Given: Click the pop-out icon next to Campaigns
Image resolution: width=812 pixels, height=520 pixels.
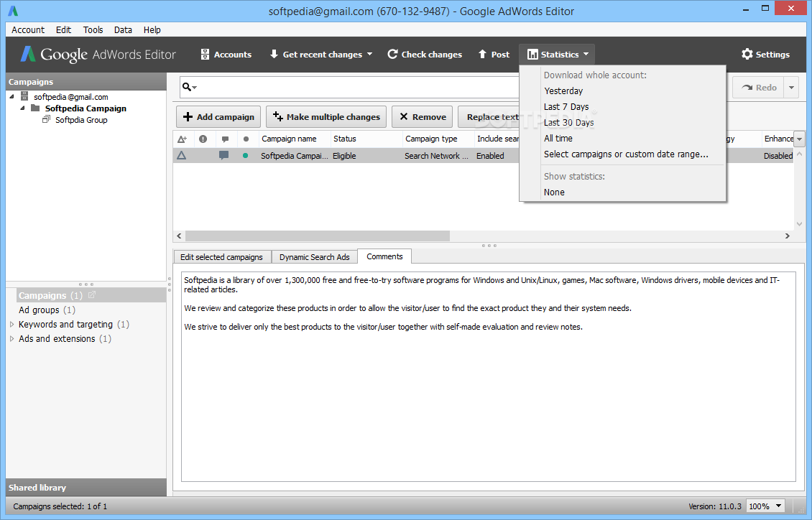Looking at the screenshot, I should 92,295.
